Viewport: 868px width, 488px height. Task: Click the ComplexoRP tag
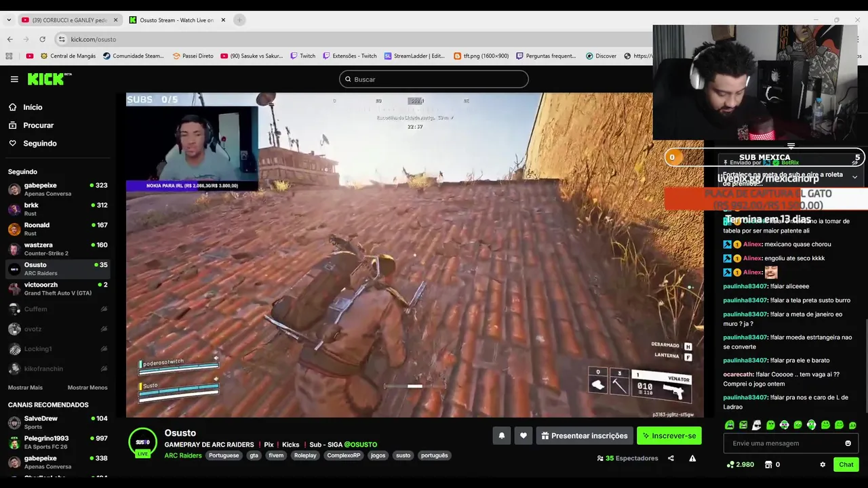[344, 455]
